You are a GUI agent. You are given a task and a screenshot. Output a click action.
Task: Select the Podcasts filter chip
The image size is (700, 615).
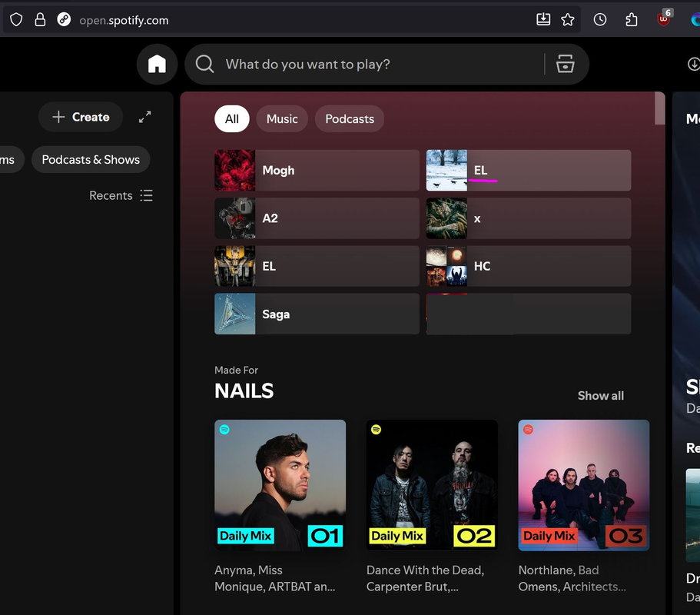pos(350,119)
